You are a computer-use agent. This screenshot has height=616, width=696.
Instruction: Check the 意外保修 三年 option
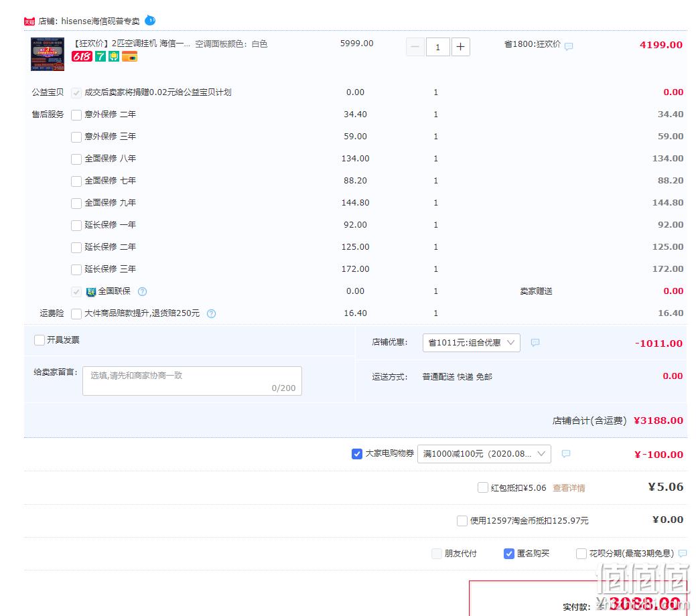point(76,137)
